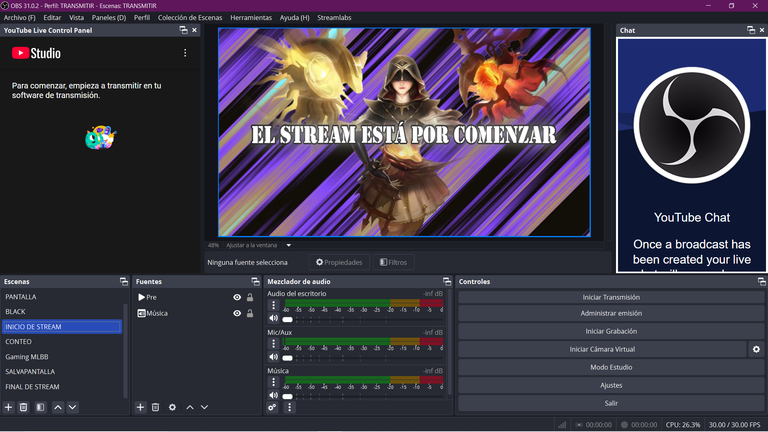Image resolution: width=768 pixels, height=432 pixels.
Task: Open Paneles (D) menu
Action: [109, 18]
